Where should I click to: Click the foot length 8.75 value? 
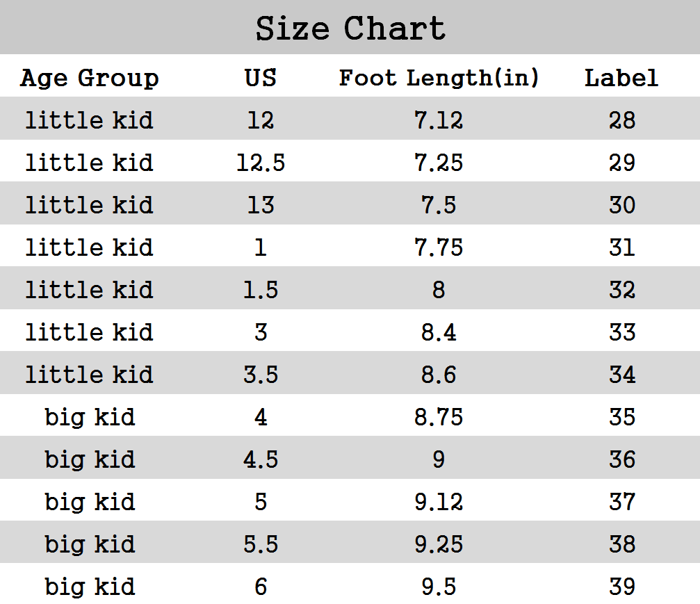tap(439, 417)
